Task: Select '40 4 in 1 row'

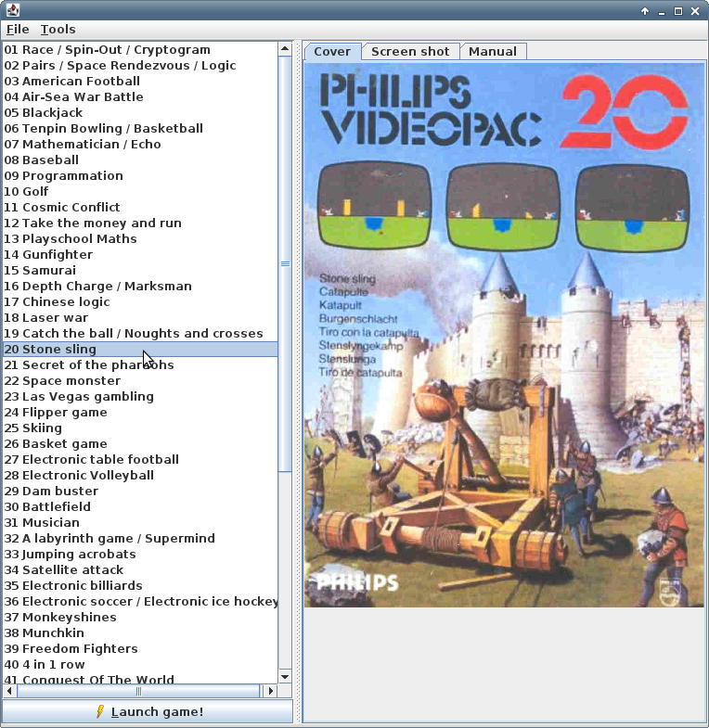Action: 140,665
